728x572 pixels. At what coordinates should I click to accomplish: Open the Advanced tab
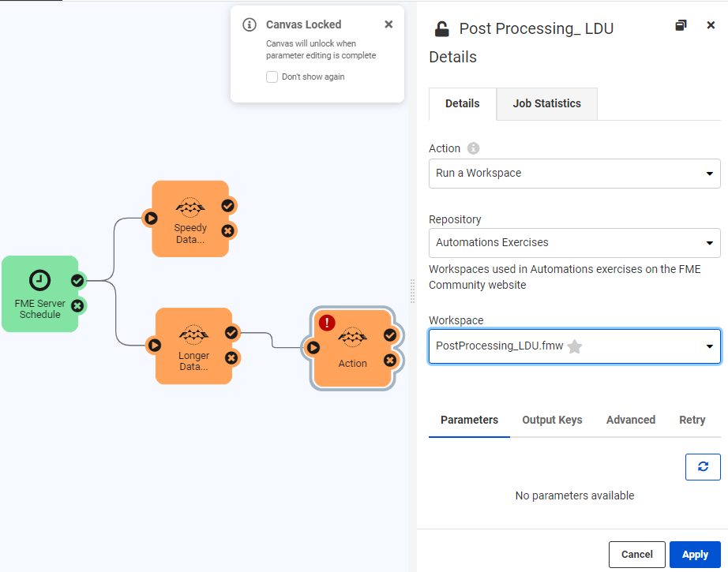point(630,420)
